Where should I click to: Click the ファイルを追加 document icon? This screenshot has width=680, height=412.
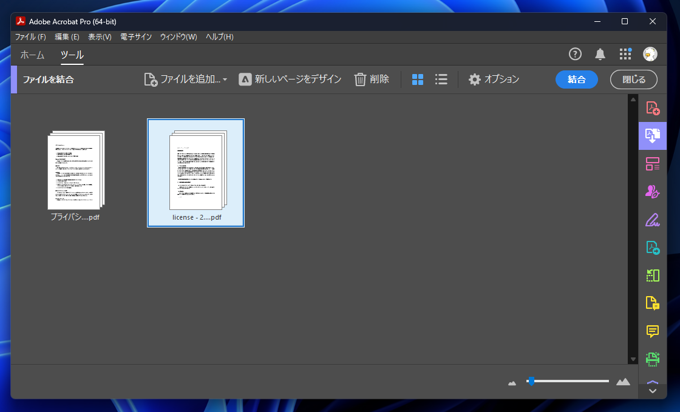tap(150, 79)
